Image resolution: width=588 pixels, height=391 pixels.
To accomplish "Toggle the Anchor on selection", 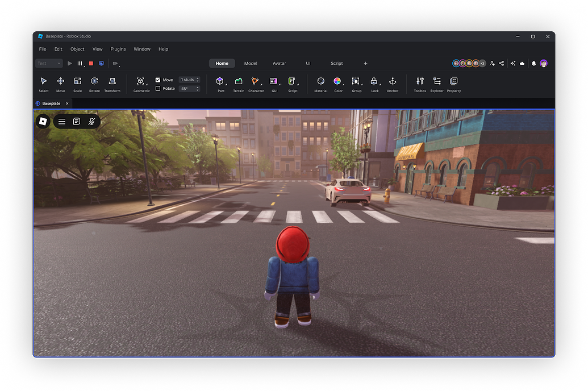I will coord(393,82).
